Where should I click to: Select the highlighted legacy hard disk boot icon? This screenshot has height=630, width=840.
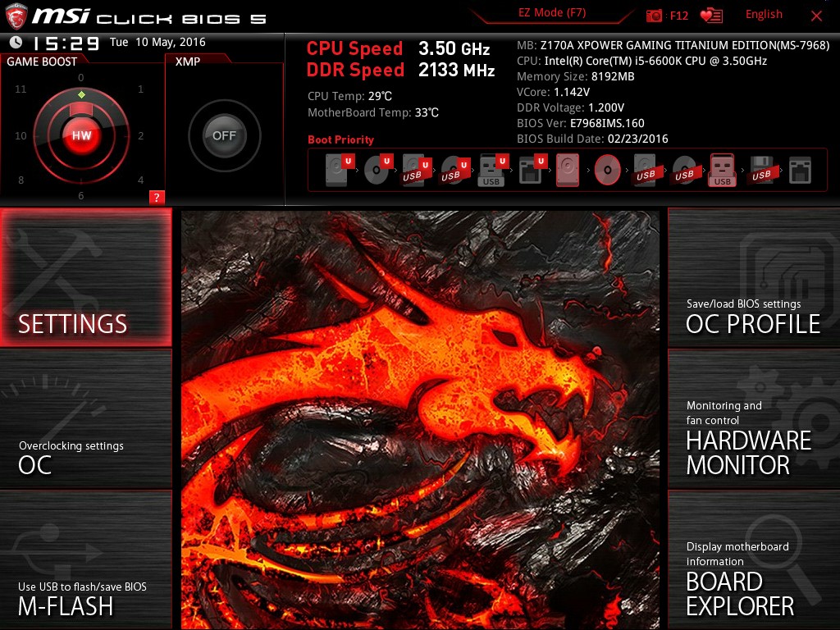[568, 170]
